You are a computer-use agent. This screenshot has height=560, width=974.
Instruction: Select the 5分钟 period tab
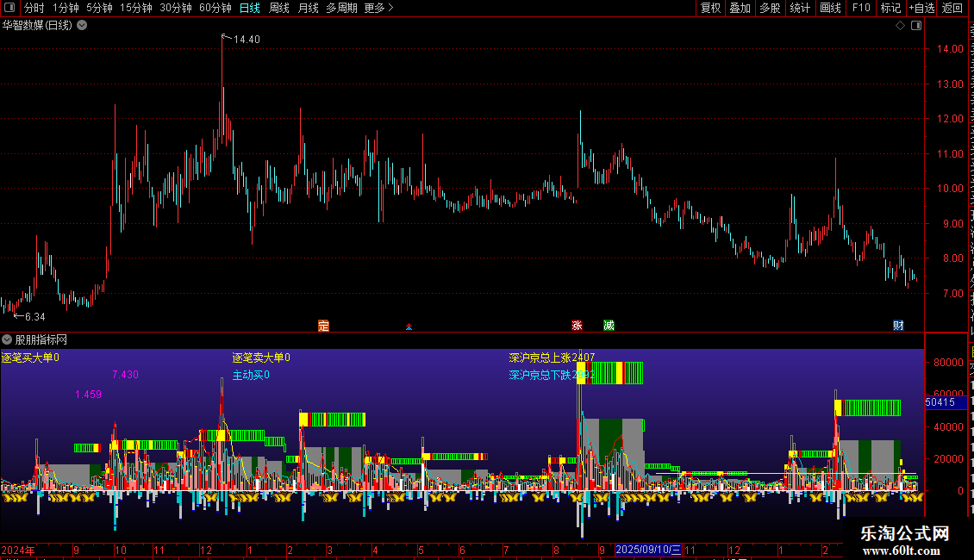tap(99, 8)
